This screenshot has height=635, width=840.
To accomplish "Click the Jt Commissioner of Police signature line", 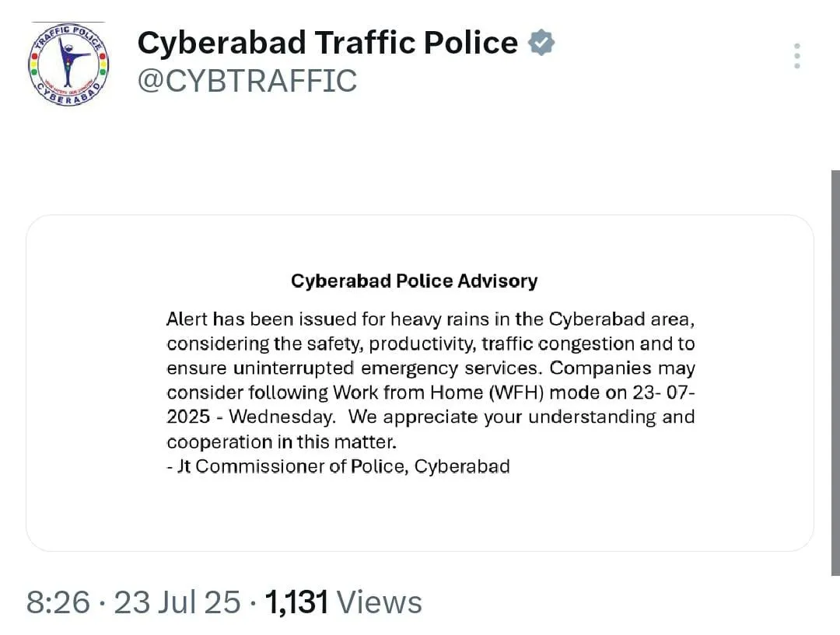I will [x=338, y=466].
